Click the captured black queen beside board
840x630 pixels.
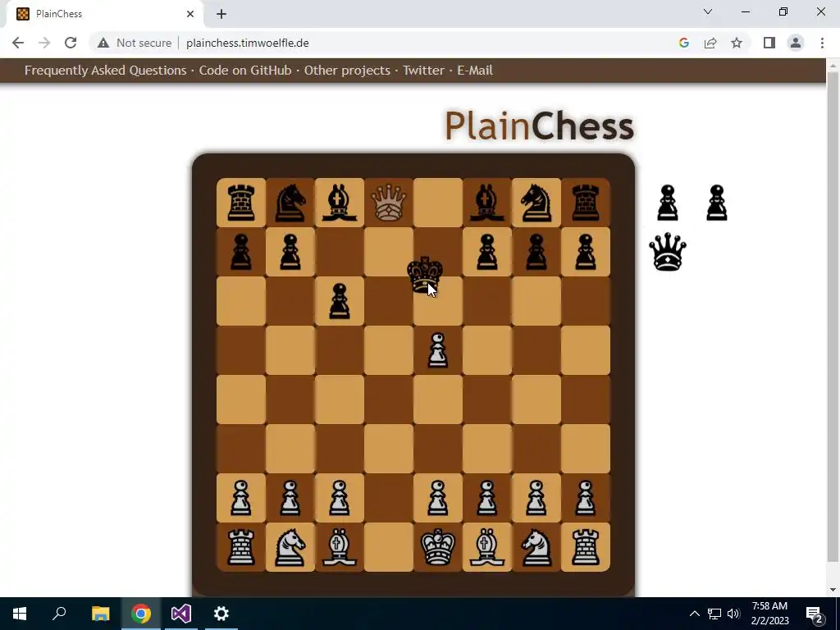[x=668, y=252]
